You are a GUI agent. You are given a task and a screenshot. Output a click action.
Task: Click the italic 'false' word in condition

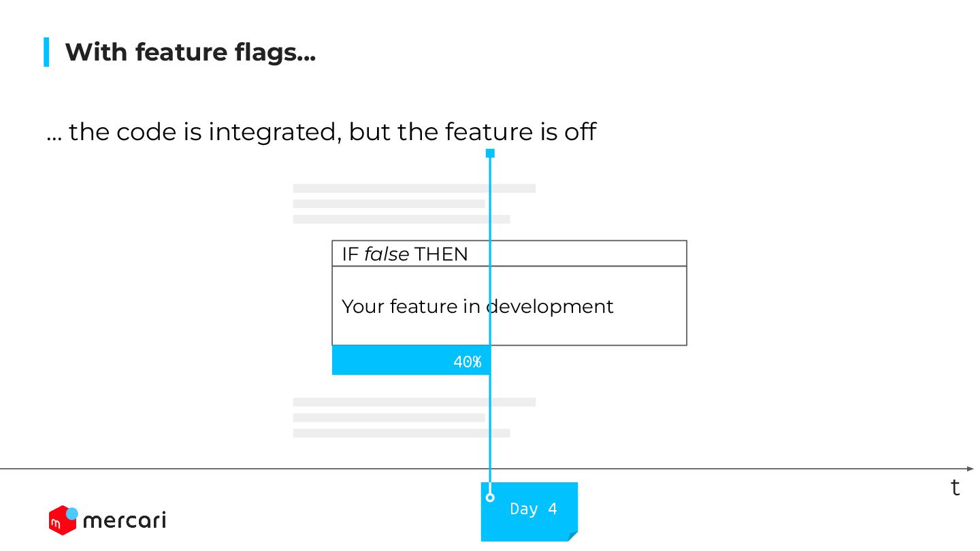coord(387,254)
